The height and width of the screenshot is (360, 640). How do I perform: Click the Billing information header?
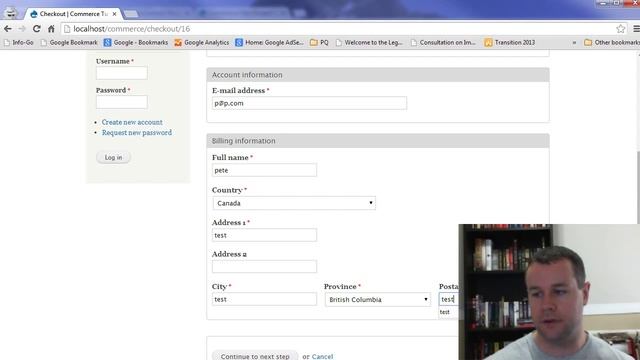(x=378, y=141)
